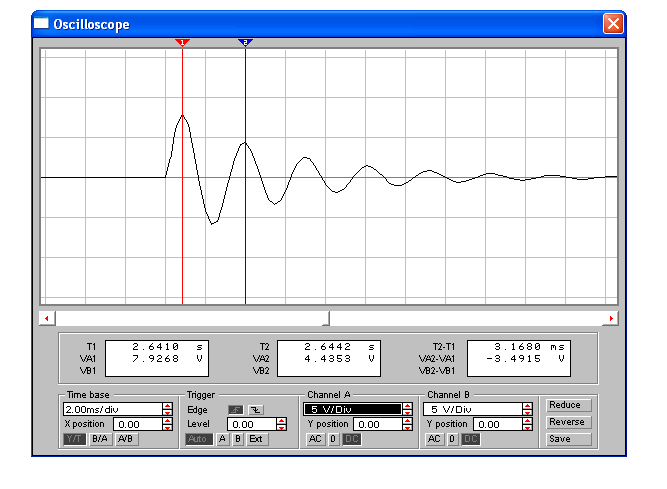Set Channel B coupling to DC

pyautogui.click(x=471, y=439)
